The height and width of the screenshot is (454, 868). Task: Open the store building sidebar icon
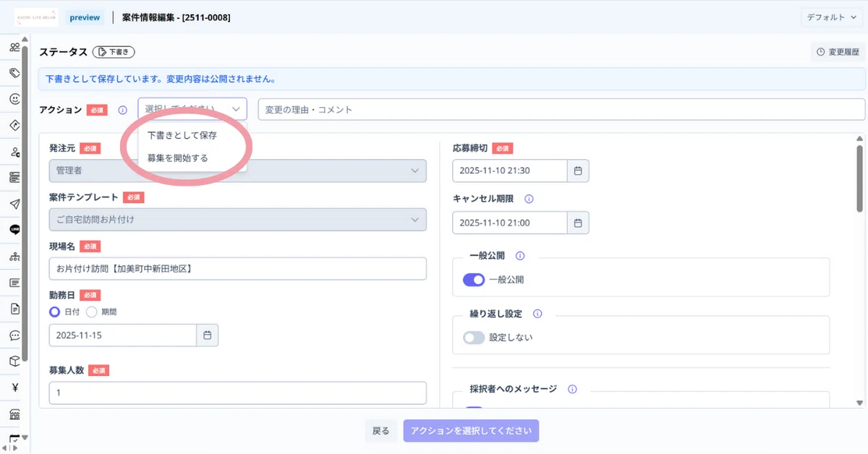14,414
